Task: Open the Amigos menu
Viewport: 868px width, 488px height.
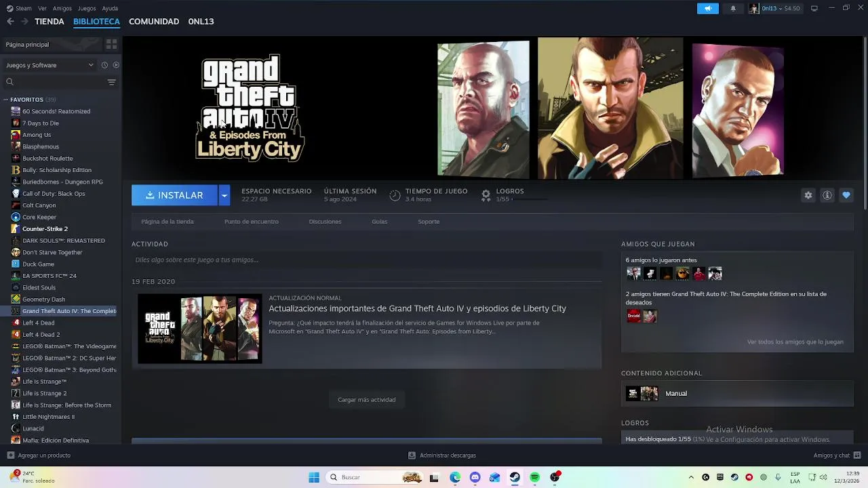Action: [x=62, y=8]
